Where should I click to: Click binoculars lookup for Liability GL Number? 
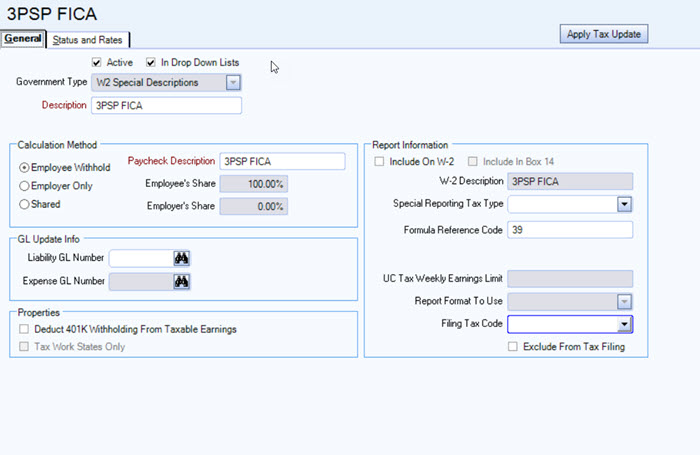[181, 258]
